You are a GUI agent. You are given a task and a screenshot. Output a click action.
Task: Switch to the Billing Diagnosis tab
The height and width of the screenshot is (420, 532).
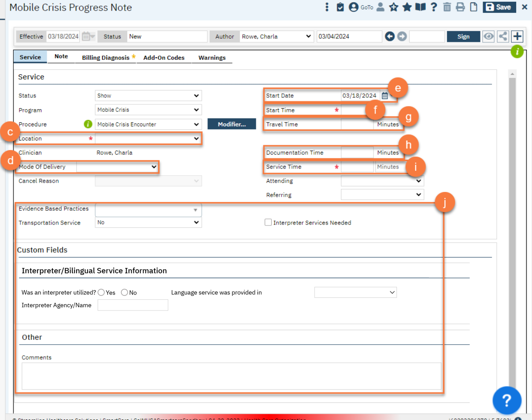106,58
